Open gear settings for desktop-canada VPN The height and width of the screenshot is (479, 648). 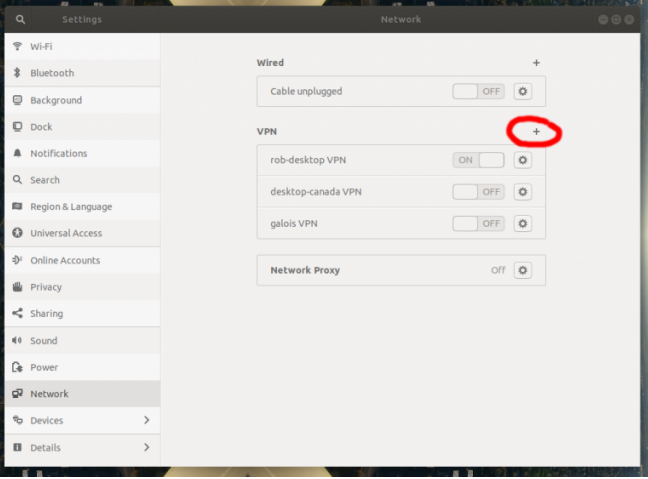pos(522,192)
